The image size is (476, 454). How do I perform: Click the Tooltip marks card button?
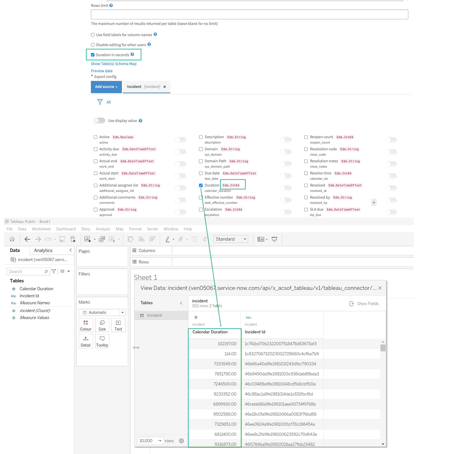coord(102,341)
